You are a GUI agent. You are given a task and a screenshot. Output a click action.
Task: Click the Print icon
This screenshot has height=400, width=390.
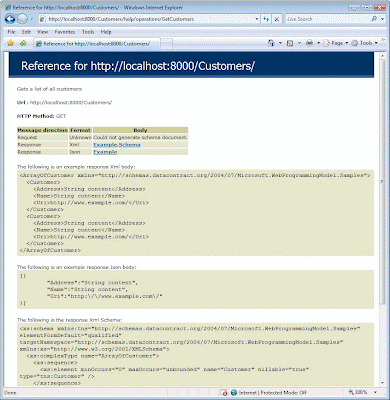(310, 43)
